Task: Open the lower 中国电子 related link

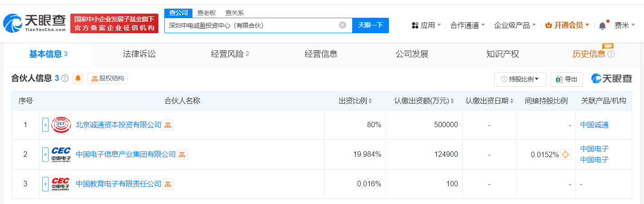Action: click(x=595, y=160)
